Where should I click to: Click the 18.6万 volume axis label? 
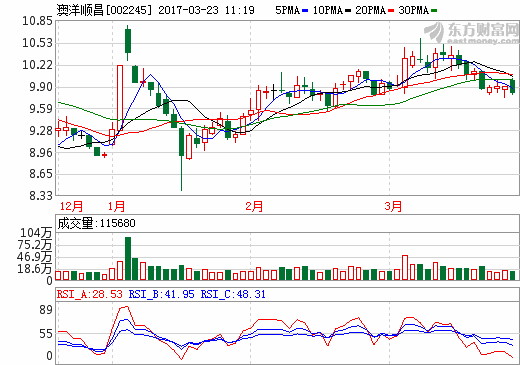coord(35,269)
